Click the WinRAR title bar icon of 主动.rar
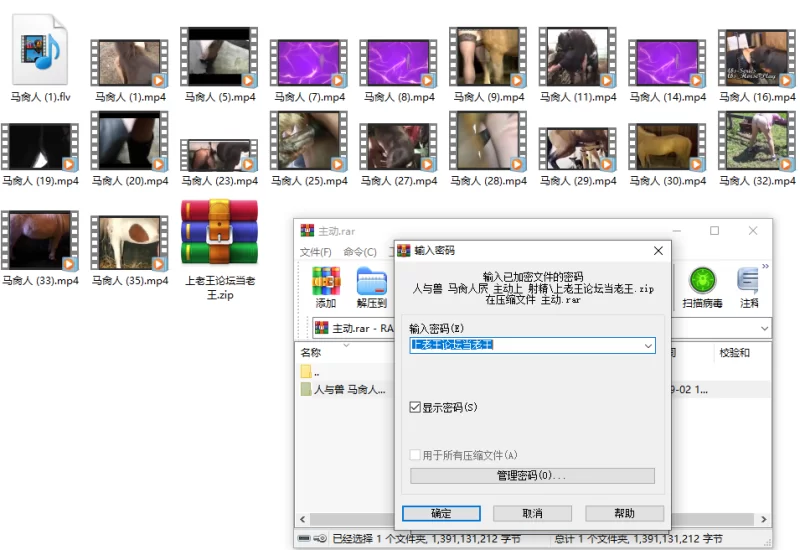The width and height of the screenshot is (800, 550). tap(307, 231)
